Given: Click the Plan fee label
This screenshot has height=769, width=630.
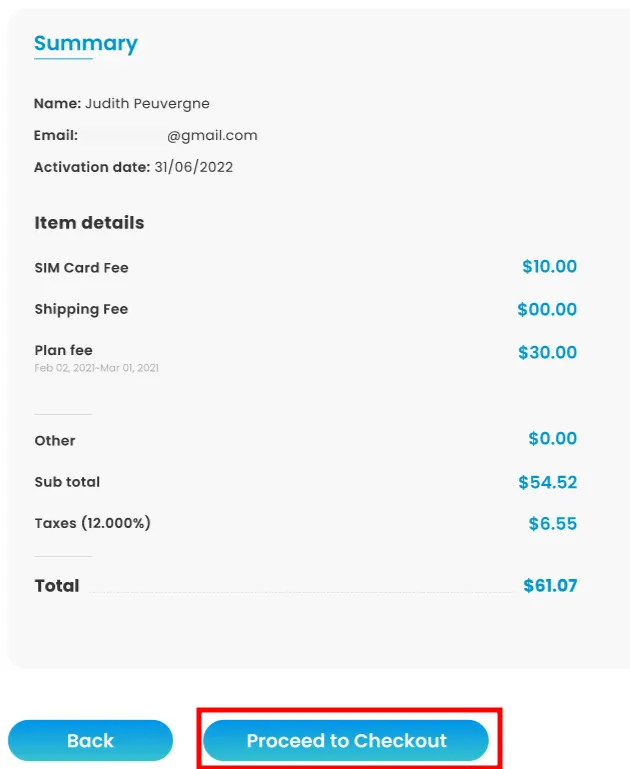Looking at the screenshot, I should click(63, 350).
